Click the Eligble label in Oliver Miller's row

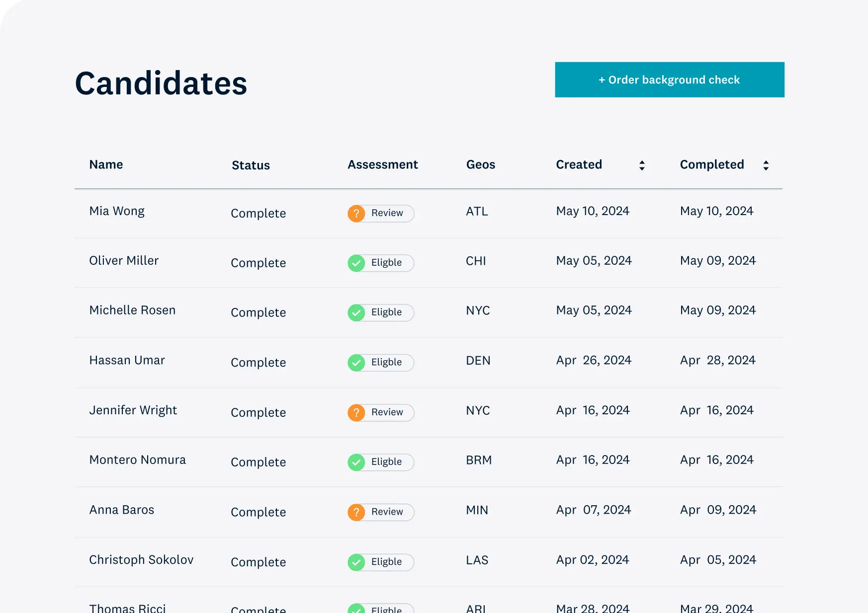click(x=386, y=263)
